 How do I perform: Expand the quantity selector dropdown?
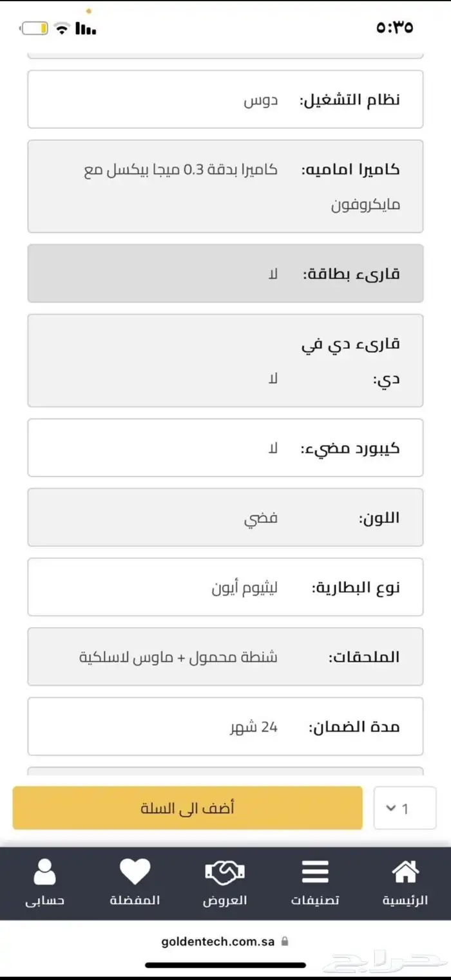[x=404, y=808]
